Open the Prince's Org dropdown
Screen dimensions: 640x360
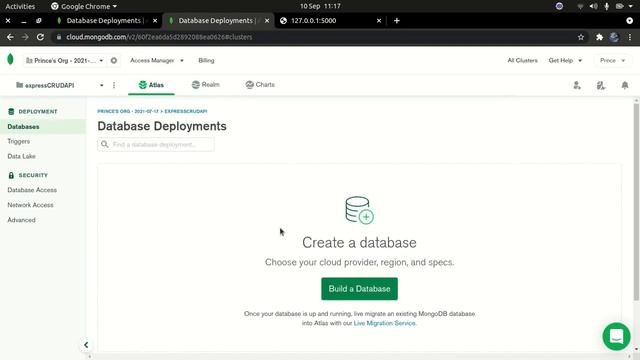click(x=64, y=60)
